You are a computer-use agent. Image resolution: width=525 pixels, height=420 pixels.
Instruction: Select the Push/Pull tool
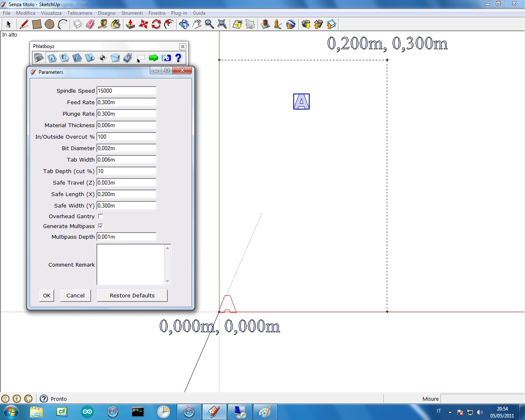pyautogui.click(x=130, y=25)
